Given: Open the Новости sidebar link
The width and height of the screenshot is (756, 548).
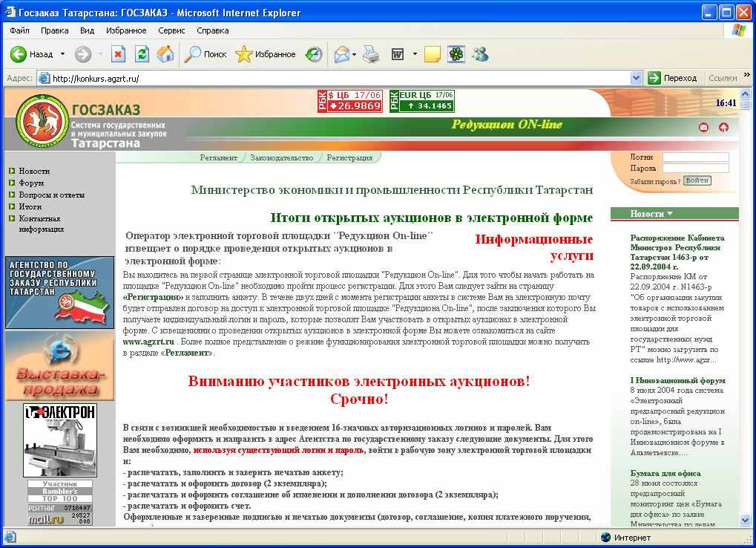Looking at the screenshot, I should click(34, 171).
